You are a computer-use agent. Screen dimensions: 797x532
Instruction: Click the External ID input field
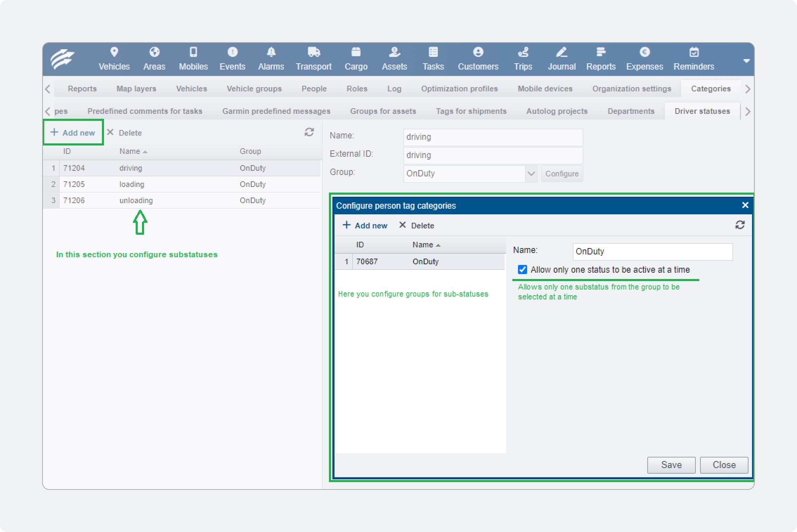pyautogui.click(x=493, y=155)
